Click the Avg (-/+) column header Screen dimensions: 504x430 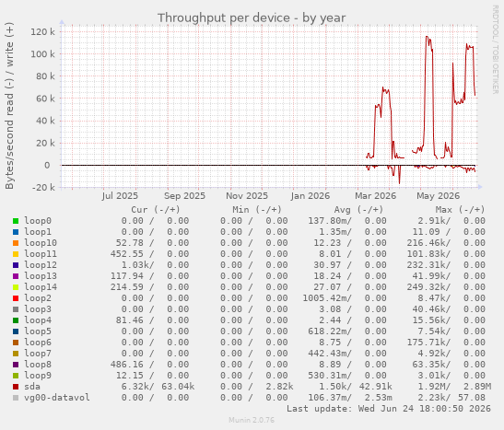[x=358, y=210]
